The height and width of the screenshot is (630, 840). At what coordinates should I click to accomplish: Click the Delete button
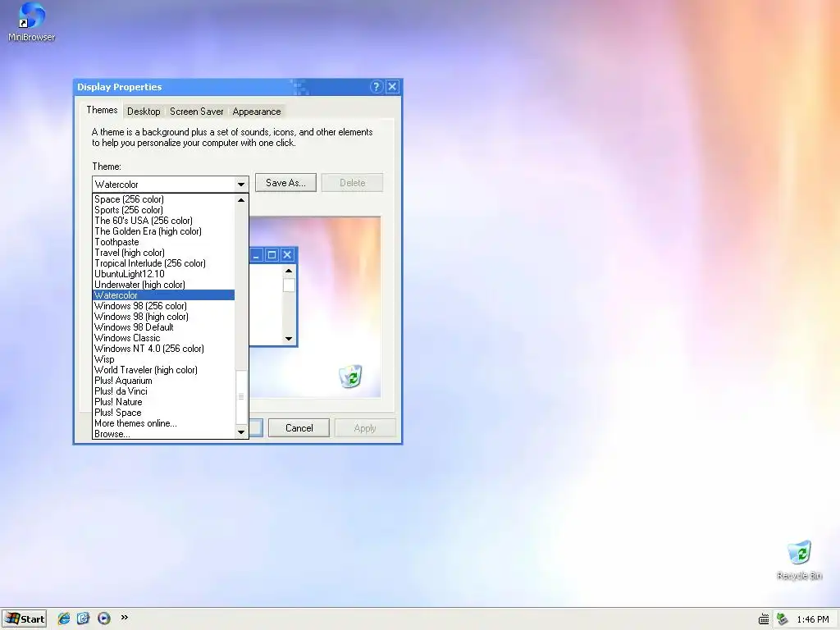[x=352, y=183]
